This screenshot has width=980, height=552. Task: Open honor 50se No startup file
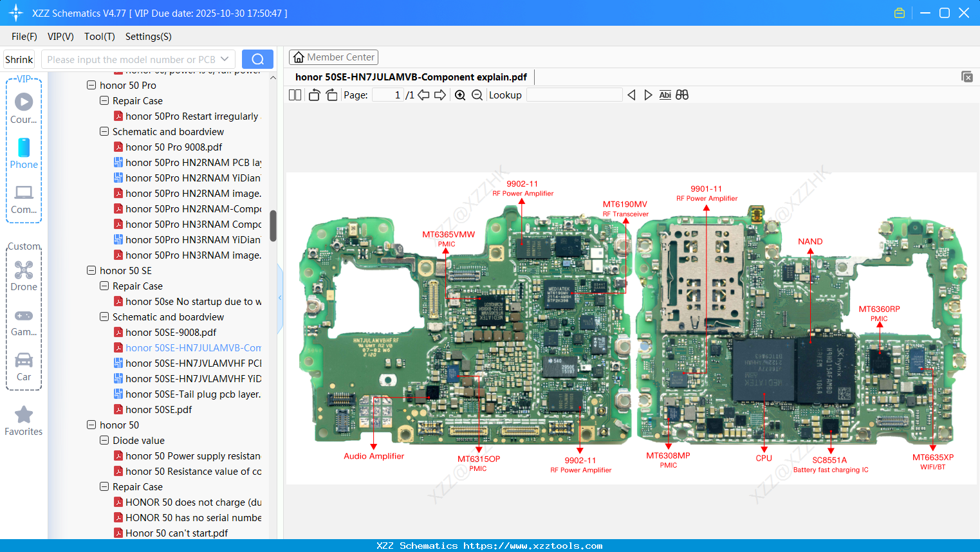187,302
